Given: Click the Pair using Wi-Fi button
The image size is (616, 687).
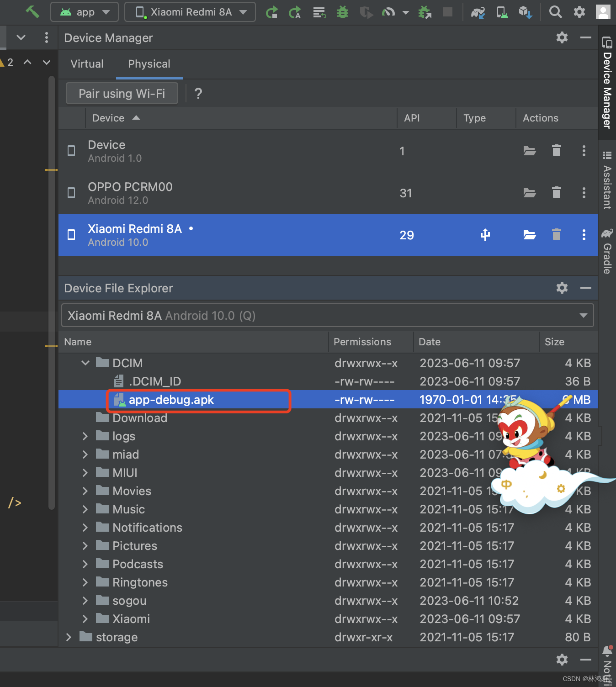Looking at the screenshot, I should [122, 93].
